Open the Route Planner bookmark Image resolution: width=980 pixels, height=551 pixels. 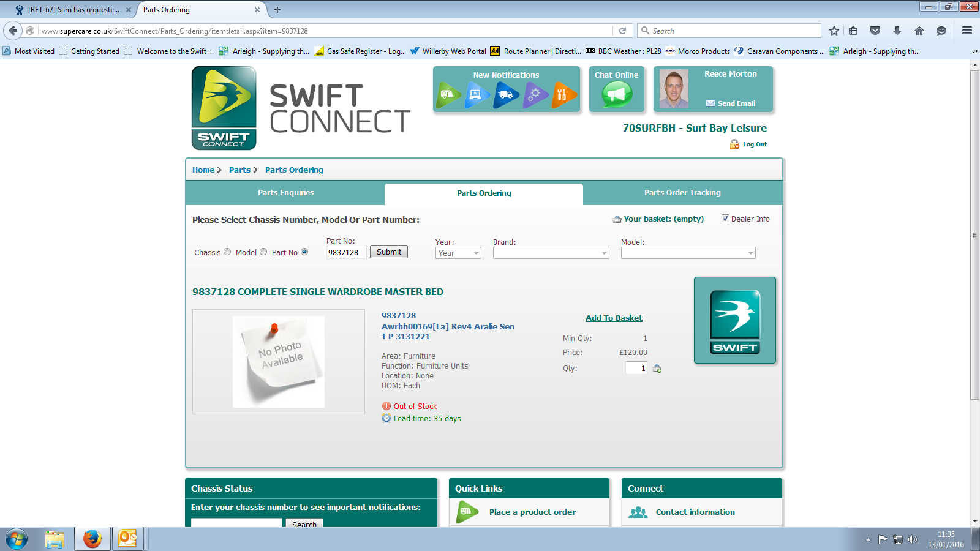(x=536, y=51)
